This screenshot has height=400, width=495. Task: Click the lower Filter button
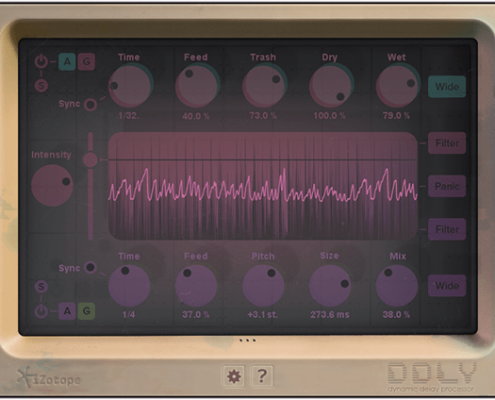click(x=447, y=229)
